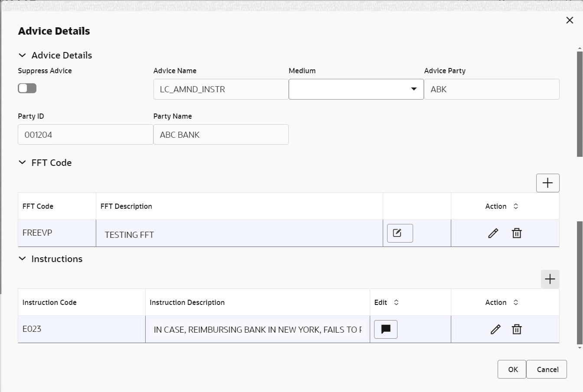Image resolution: width=583 pixels, height=392 pixels.
Task: Open the comment icon for instruction E023
Action: (385, 329)
